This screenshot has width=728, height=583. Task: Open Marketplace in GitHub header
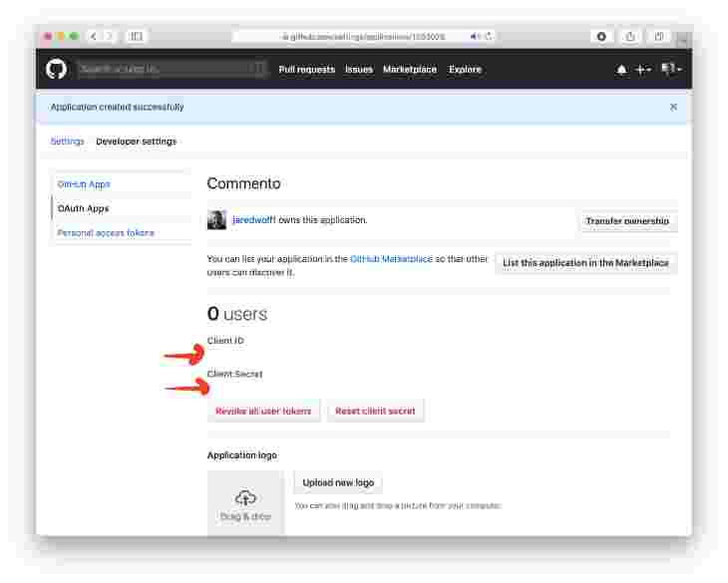tap(410, 69)
